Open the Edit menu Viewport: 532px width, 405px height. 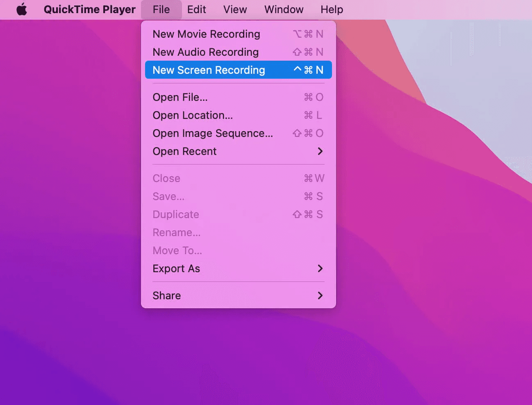196,9
